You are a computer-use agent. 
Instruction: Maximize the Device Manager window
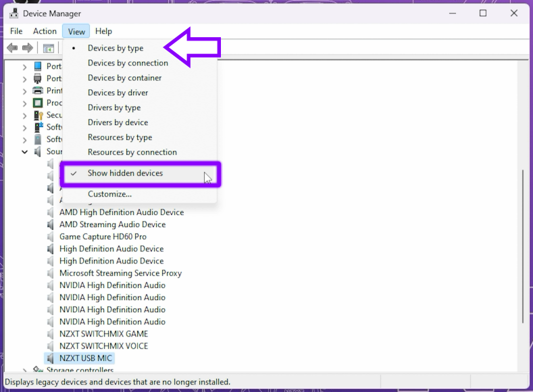pyautogui.click(x=483, y=14)
